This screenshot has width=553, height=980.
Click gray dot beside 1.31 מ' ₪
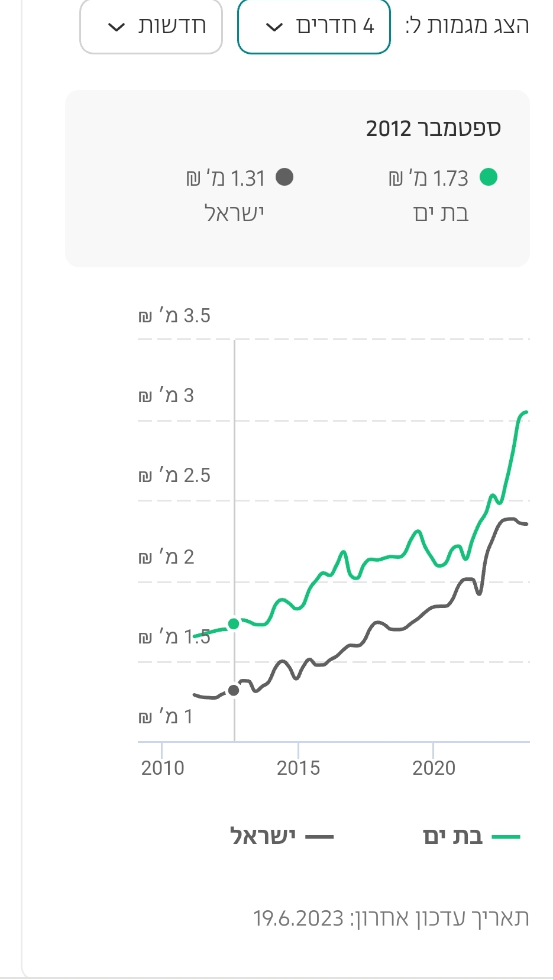[x=284, y=177]
